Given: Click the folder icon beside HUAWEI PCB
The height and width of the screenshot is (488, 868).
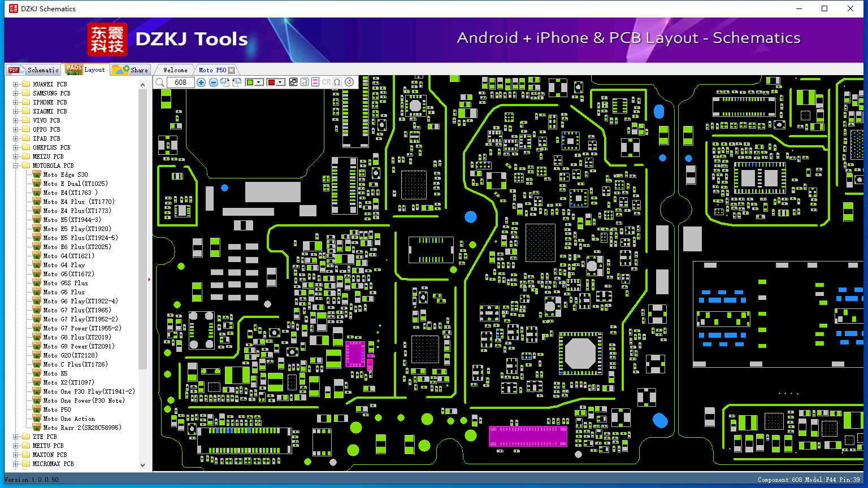Looking at the screenshot, I should coord(25,84).
